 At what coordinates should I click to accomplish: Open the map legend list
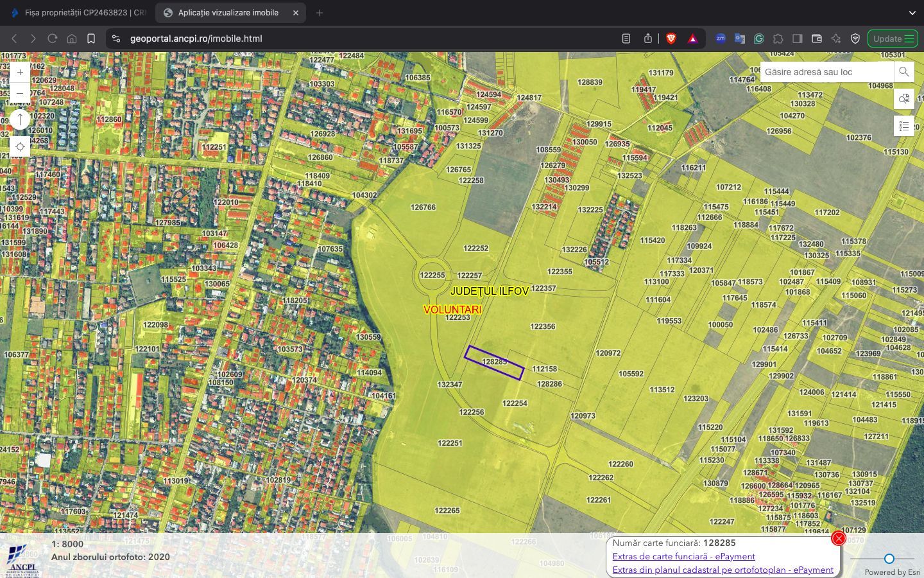(x=904, y=126)
